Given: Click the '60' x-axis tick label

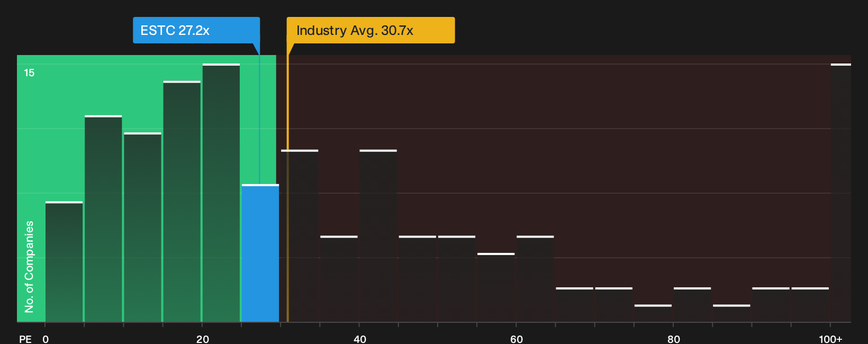Looking at the screenshot, I should click(x=517, y=339).
